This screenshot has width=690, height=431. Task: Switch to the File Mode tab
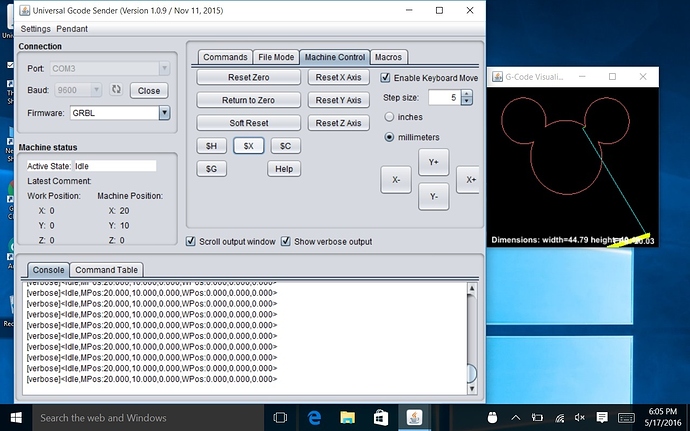[x=275, y=57]
